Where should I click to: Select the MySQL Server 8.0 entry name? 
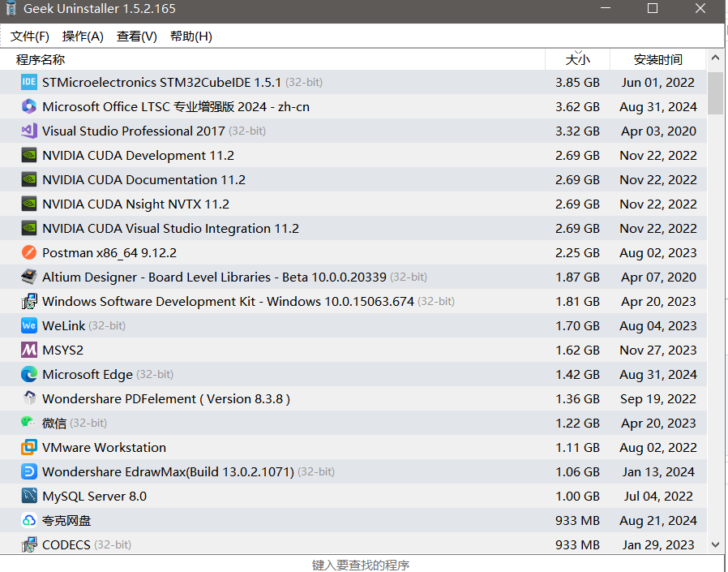click(x=94, y=496)
